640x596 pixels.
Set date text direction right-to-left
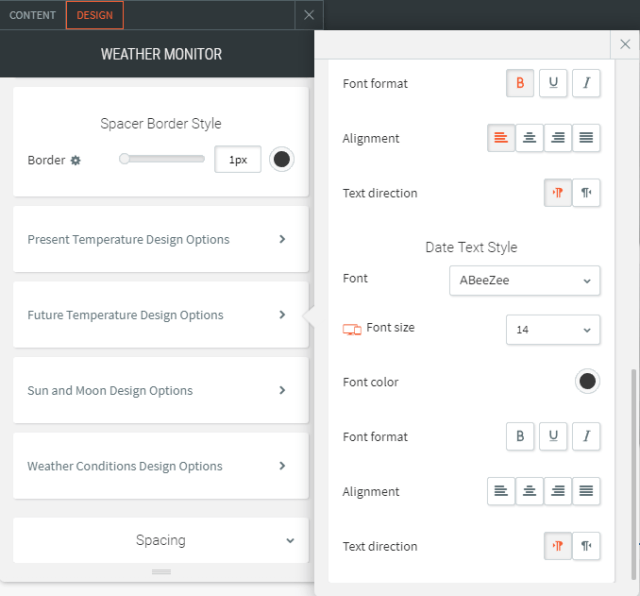point(586,546)
